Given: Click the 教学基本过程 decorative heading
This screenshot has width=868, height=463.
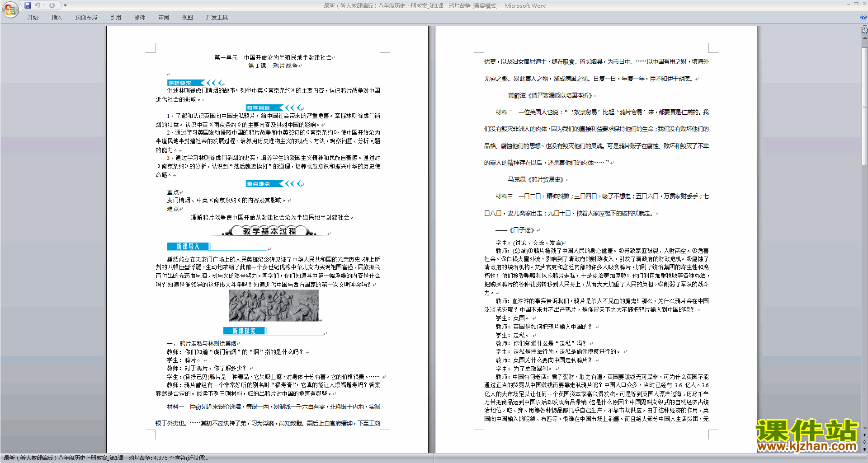Looking at the screenshot, I should tap(269, 231).
